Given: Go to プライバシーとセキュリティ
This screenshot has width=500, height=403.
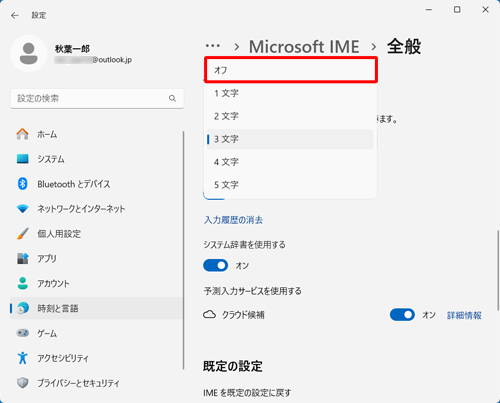Looking at the screenshot, I should pos(96,383).
